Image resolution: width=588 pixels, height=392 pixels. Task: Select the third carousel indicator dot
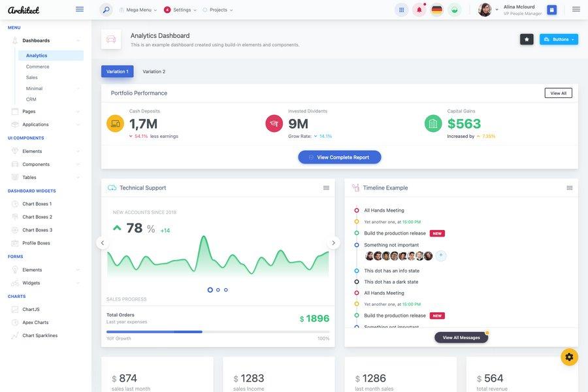(225, 288)
